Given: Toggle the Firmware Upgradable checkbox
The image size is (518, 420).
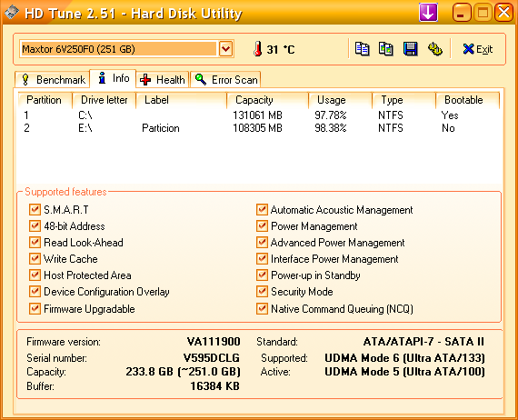Looking at the screenshot, I should tap(35, 309).
